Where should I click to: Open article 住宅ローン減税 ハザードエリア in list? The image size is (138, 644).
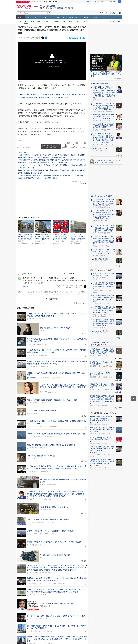[x=50, y=531]
